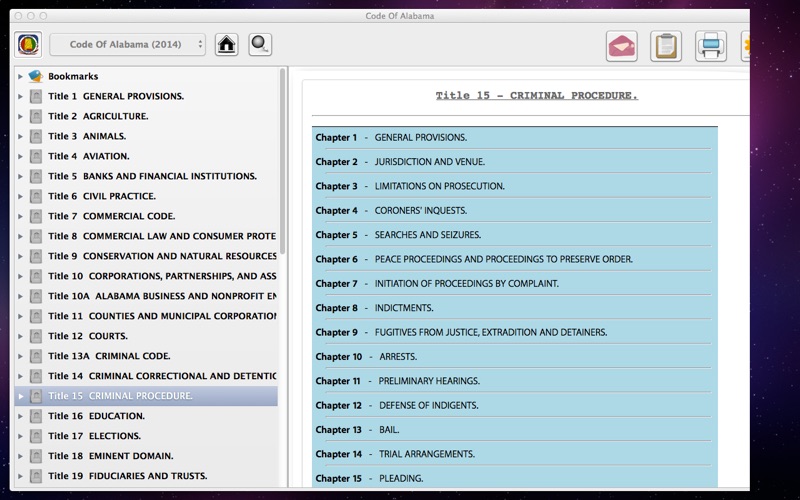Open Chapter 5 Searches and Seizures

tap(398, 235)
